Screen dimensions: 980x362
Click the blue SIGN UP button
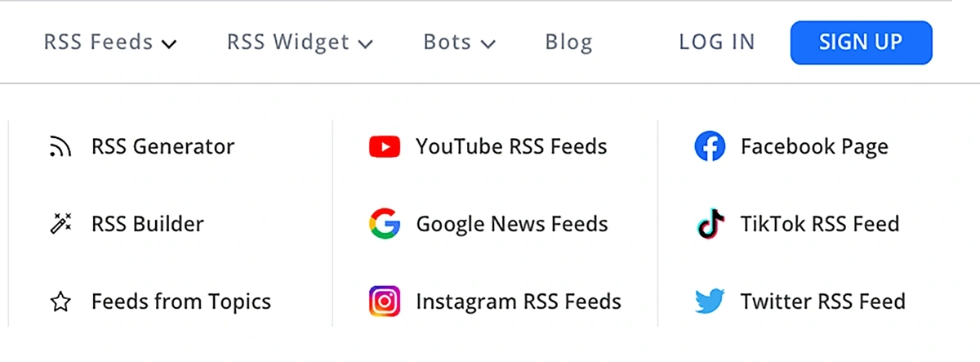(x=861, y=42)
